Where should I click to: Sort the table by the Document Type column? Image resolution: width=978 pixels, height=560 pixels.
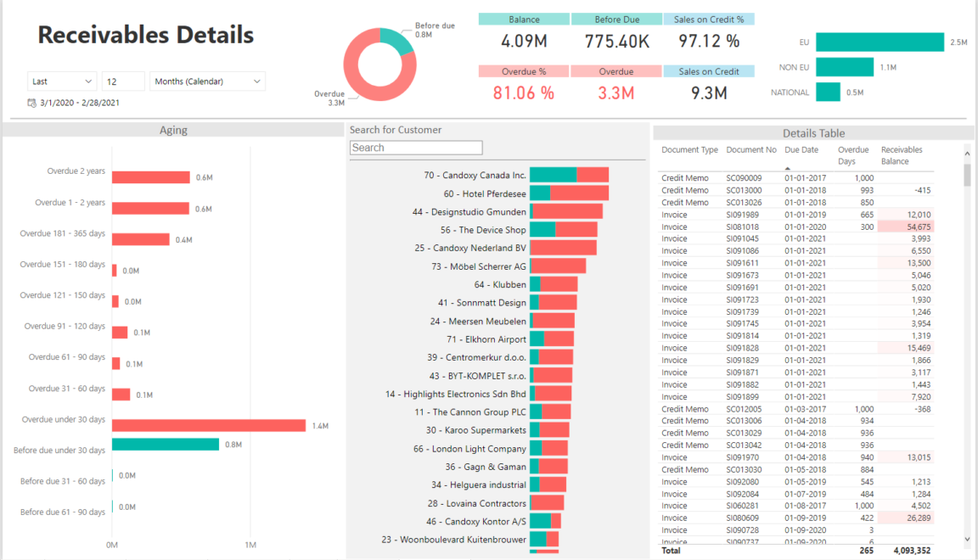[x=689, y=149]
